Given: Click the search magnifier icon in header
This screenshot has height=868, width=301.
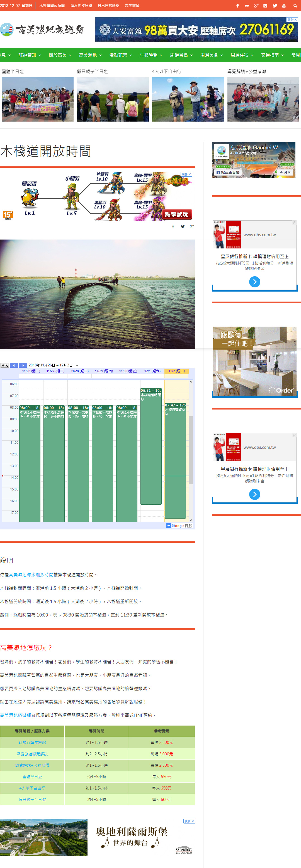Looking at the screenshot, I should coord(295,6).
